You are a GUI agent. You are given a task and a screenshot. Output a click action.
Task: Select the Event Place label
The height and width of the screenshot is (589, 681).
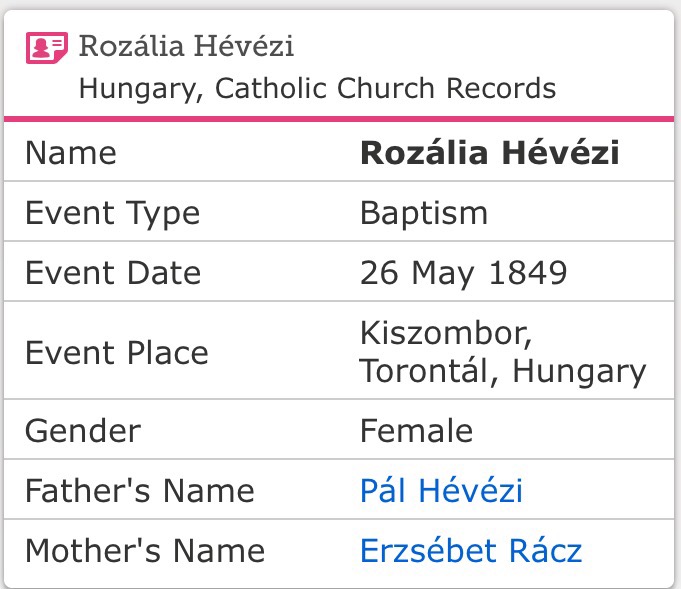116,352
